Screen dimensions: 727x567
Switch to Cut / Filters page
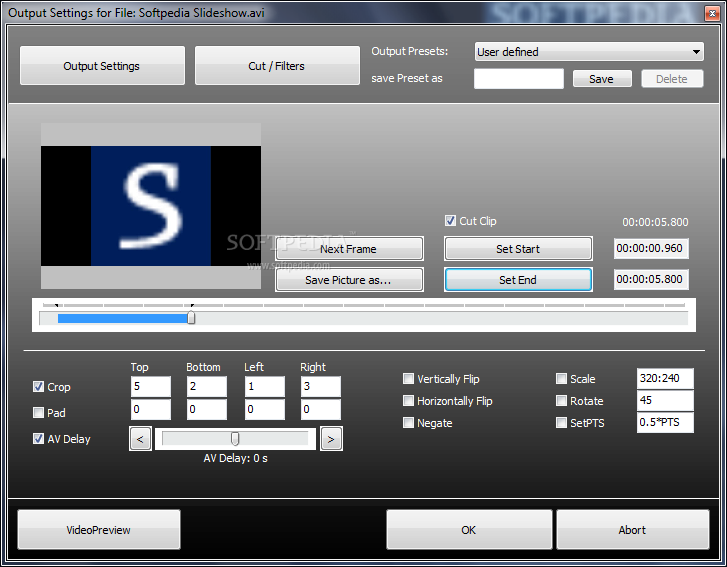tap(277, 65)
